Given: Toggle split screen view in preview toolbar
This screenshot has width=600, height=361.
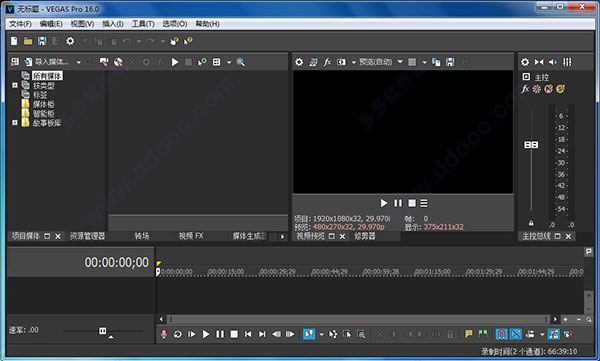Looking at the screenshot, I should [x=341, y=62].
